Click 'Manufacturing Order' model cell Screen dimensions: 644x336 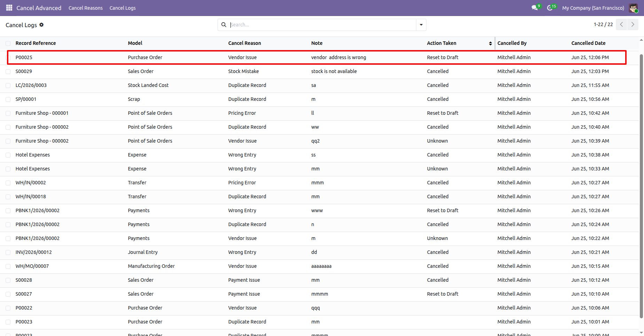pyautogui.click(x=151, y=266)
